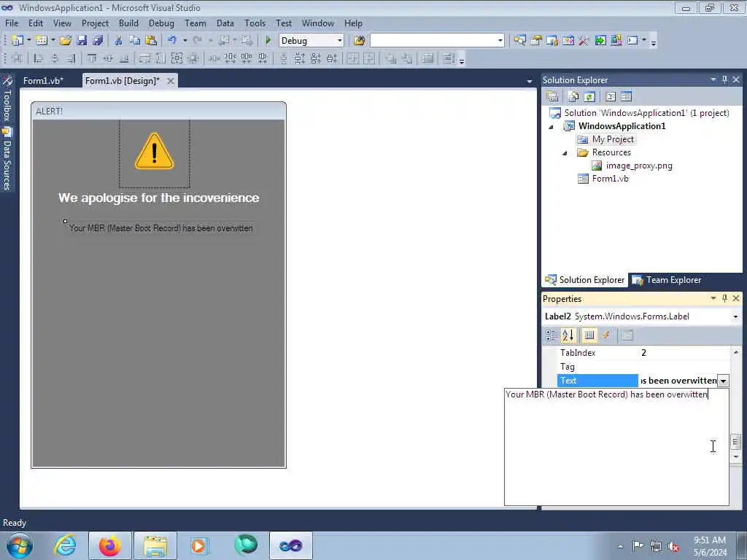Click the Open File folder icon
Viewport: 747px width, 560px height.
tap(66, 41)
